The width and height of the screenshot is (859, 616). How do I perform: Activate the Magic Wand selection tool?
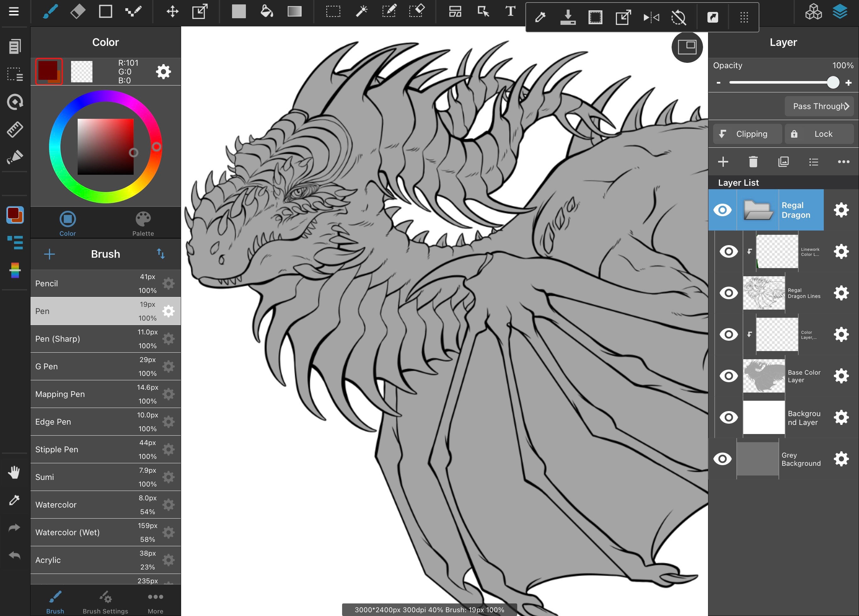click(x=362, y=12)
